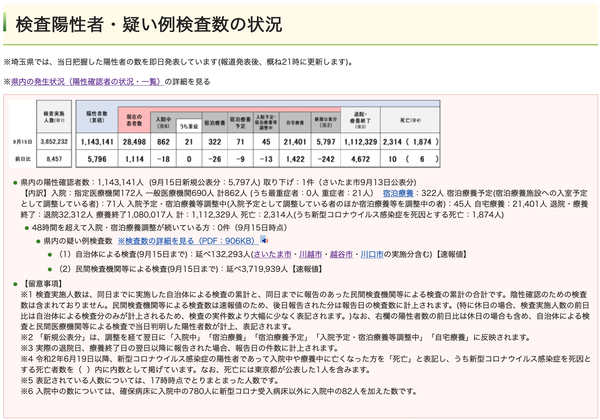Viewport: 600px width, 420px height.
Task: Click the 862 cell under 入院中
Action: coord(163,142)
